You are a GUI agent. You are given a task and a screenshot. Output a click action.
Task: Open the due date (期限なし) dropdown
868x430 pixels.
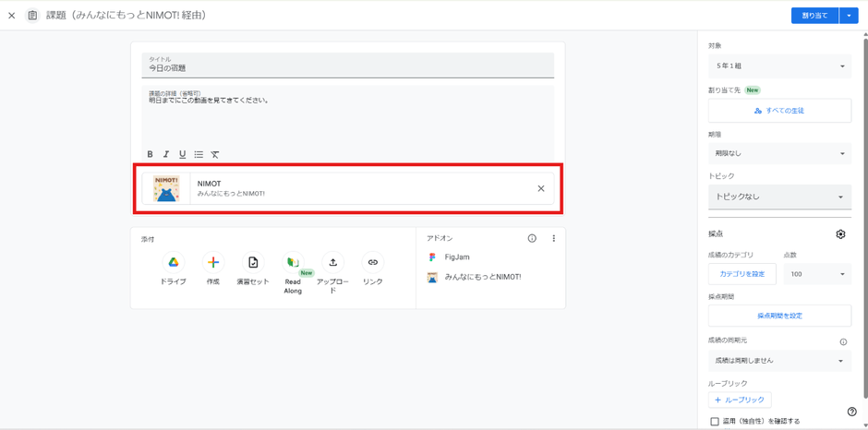click(779, 153)
